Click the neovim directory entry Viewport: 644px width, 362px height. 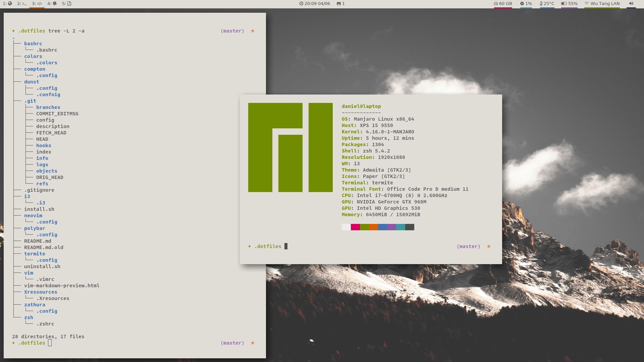coord(33,216)
